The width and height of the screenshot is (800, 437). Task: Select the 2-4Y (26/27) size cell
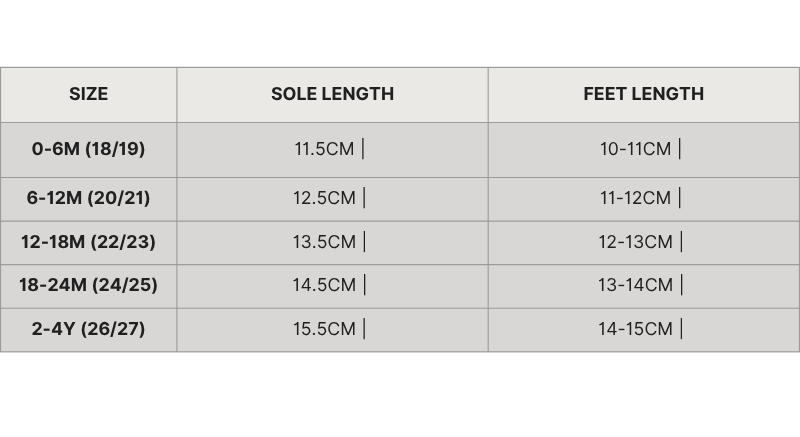(x=88, y=329)
